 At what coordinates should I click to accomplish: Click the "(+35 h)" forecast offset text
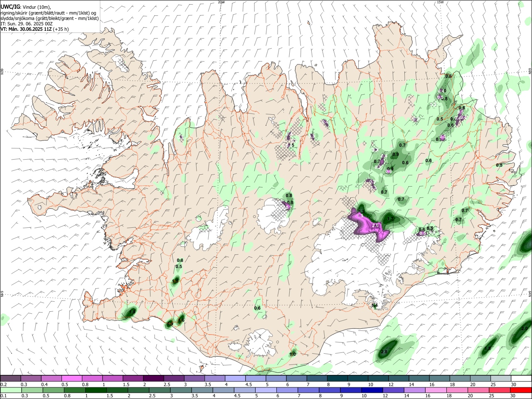pos(61,29)
